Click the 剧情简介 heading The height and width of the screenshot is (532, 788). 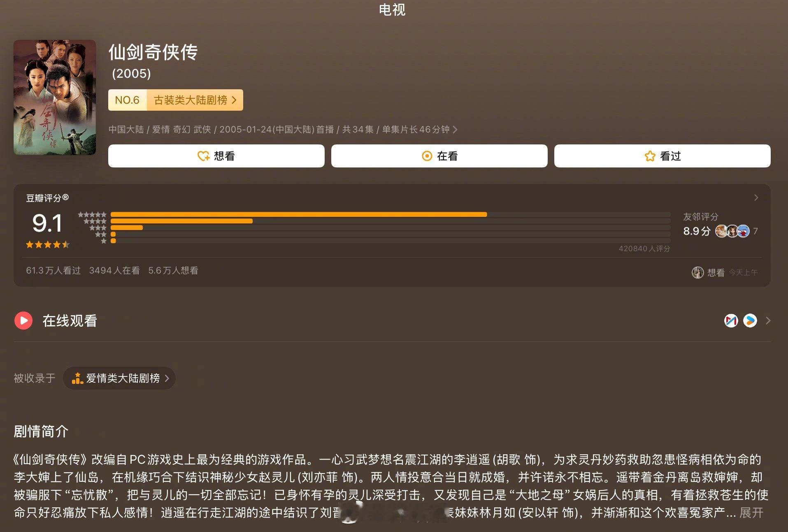(x=41, y=431)
